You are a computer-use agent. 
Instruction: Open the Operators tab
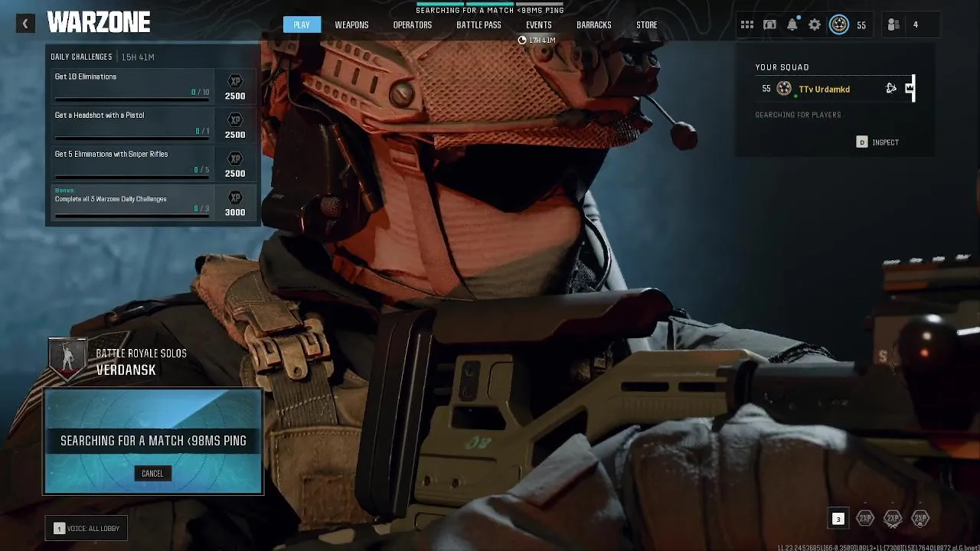(413, 25)
